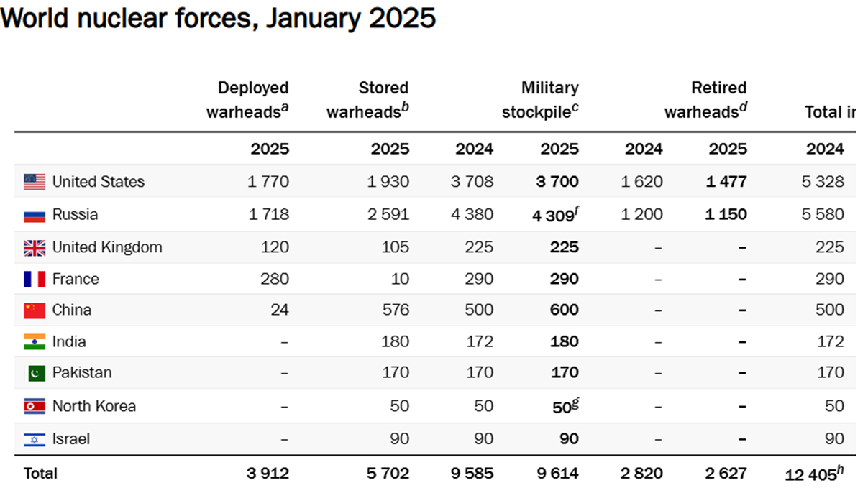Click the Pakistan flag icon
Screen dimensions: 868x488
(x=34, y=373)
